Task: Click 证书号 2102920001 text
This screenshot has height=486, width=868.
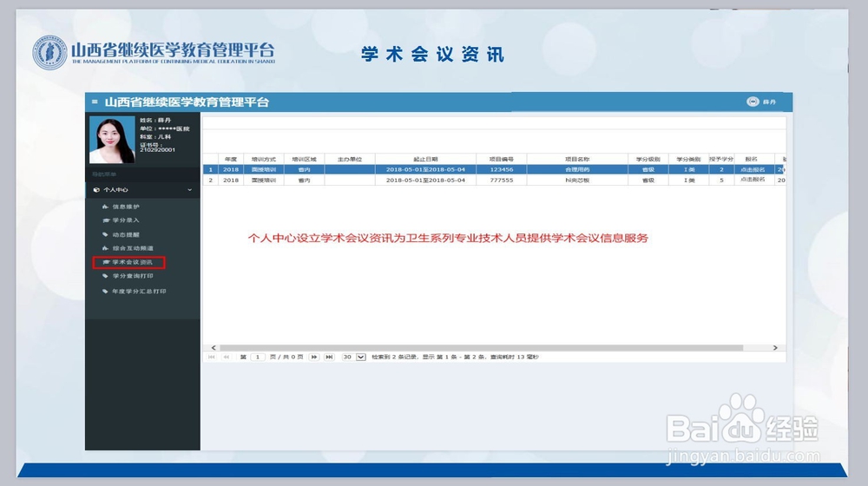Action: tap(158, 148)
